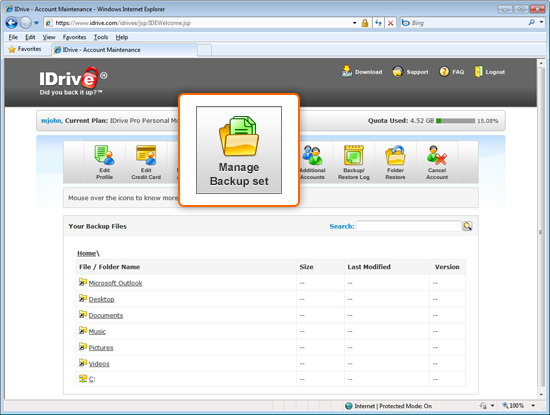Click the Version column header

tap(447, 267)
